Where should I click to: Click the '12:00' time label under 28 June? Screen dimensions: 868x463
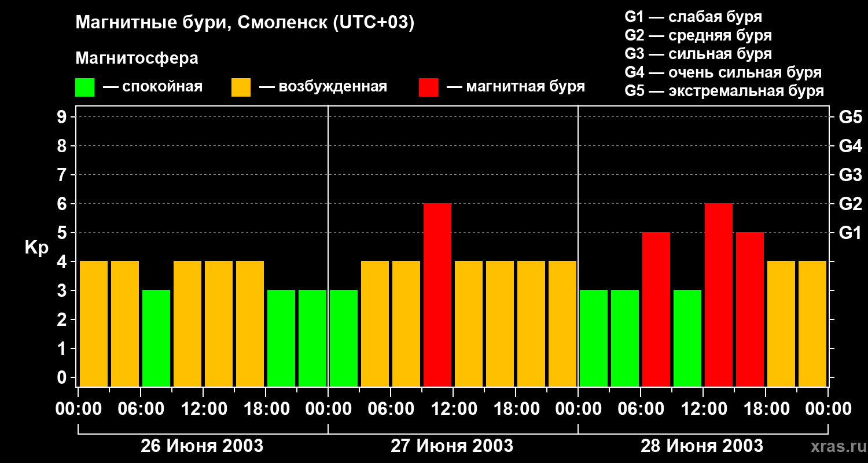(703, 409)
